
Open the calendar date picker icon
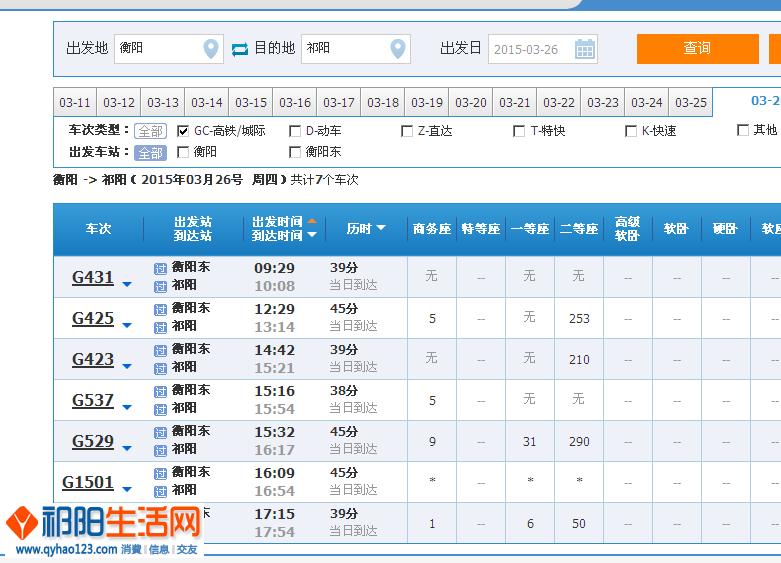tap(585, 49)
